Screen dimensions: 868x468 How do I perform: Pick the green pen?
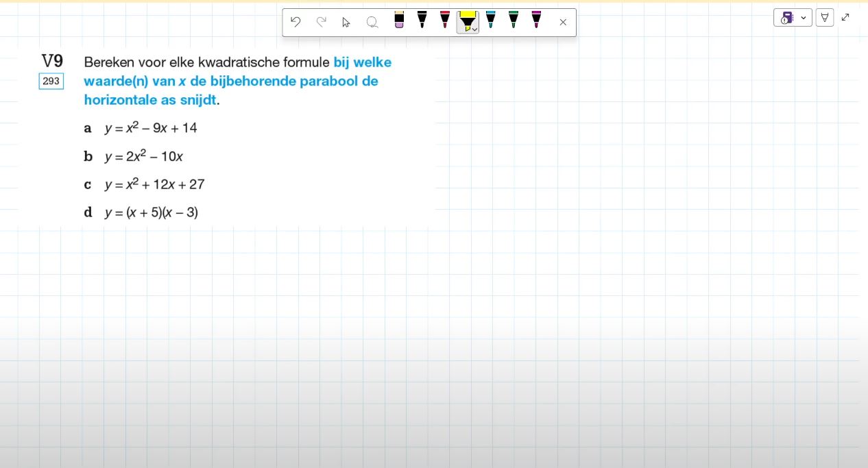coord(514,20)
